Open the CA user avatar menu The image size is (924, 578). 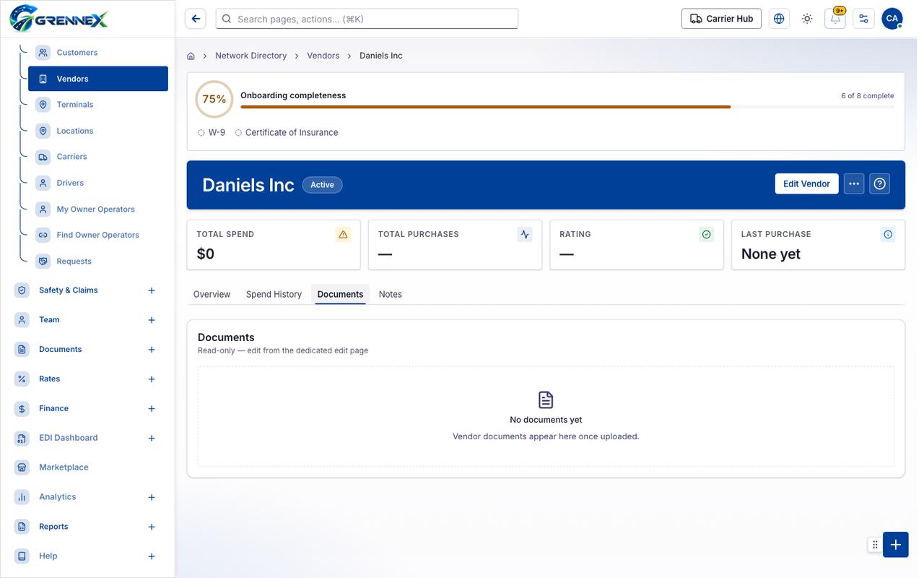click(x=892, y=19)
